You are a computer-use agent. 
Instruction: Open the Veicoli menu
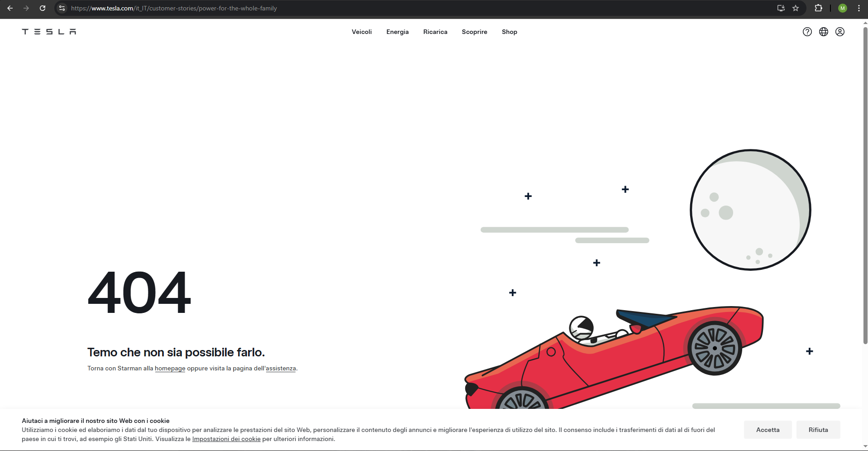point(362,32)
